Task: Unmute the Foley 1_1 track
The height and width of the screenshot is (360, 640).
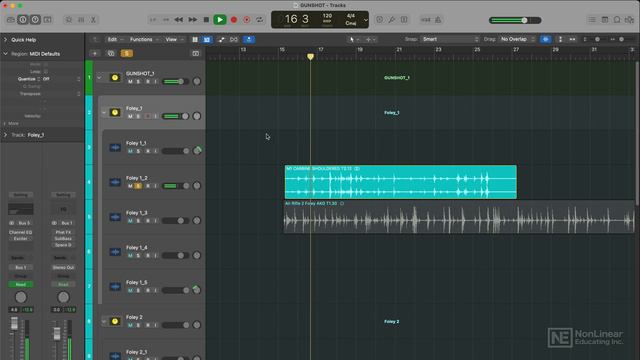Action: point(130,151)
